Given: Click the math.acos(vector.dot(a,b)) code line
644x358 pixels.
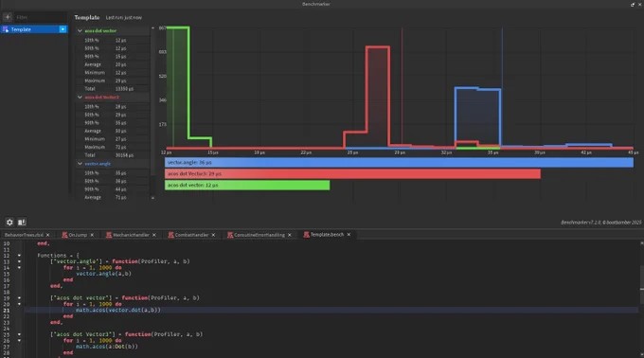Looking at the screenshot, I should 118,310.
